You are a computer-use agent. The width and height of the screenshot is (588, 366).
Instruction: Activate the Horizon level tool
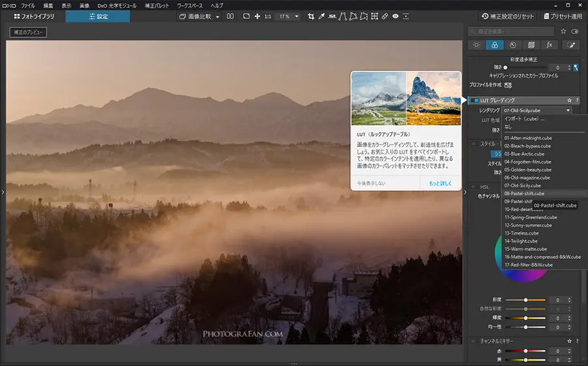(x=332, y=16)
